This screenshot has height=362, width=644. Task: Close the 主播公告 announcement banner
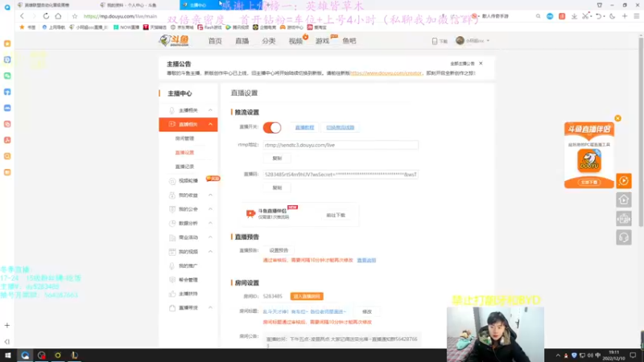point(481,64)
